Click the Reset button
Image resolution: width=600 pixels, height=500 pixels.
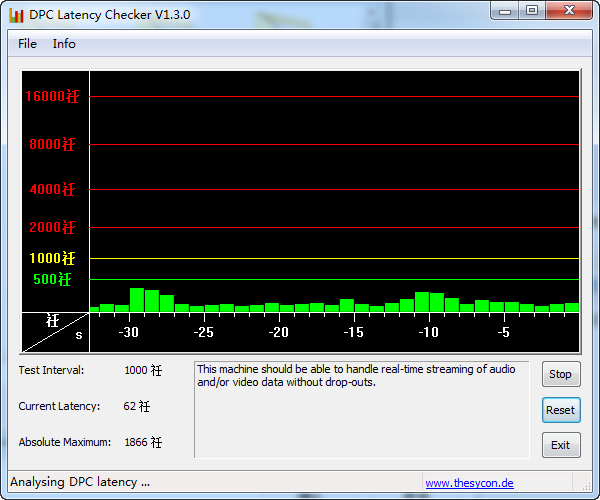(x=561, y=410)
